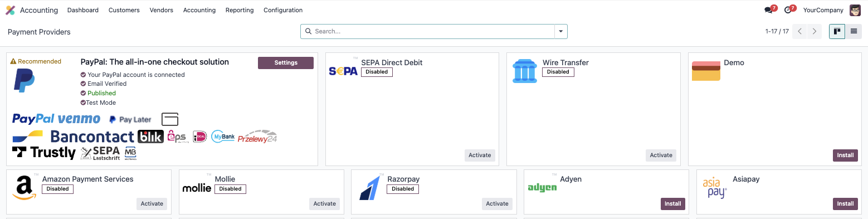Click the PayPal Settings button
The image size is (868, 219).
(286, 63)
